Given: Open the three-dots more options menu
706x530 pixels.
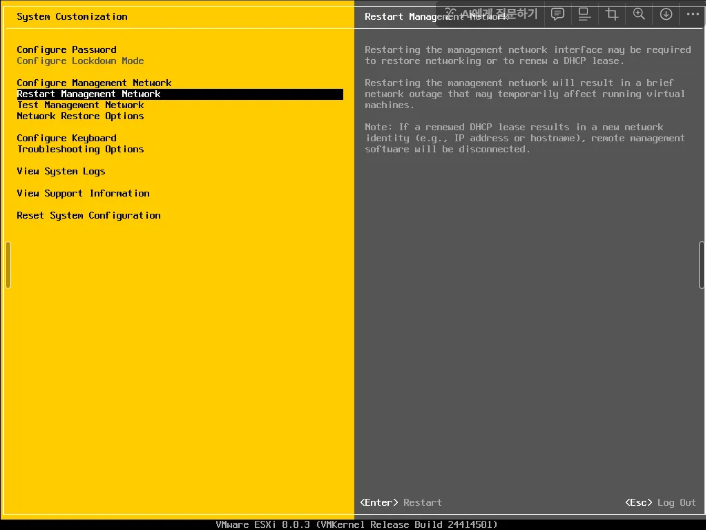Looking at the screenshot, I should pos(693,14).
